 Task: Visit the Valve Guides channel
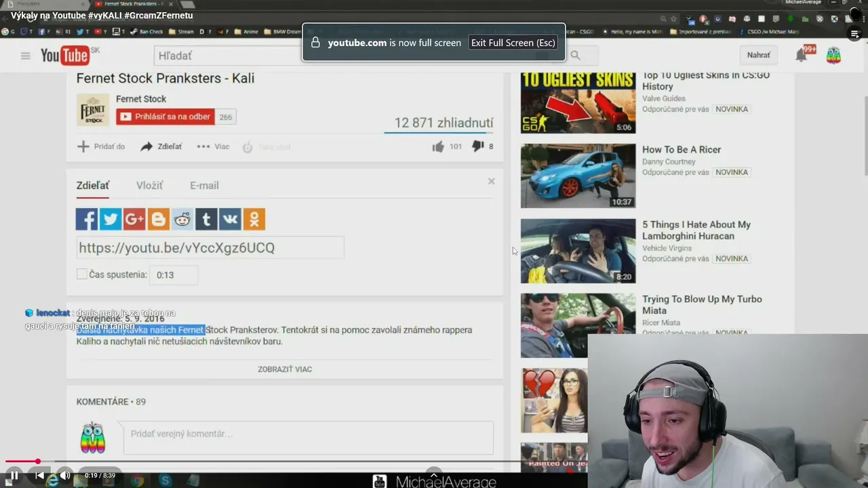tap(664, 99)
